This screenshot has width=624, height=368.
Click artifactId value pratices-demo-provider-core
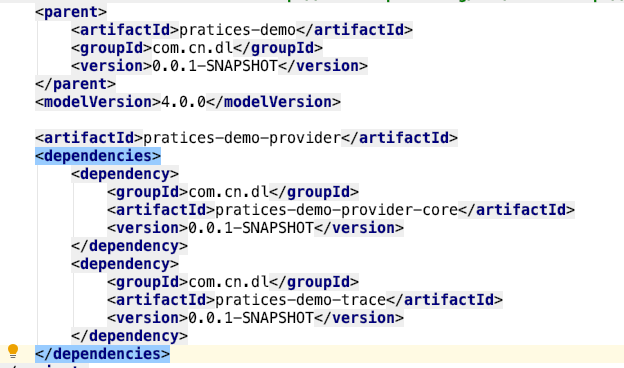(x=336, y=210)
